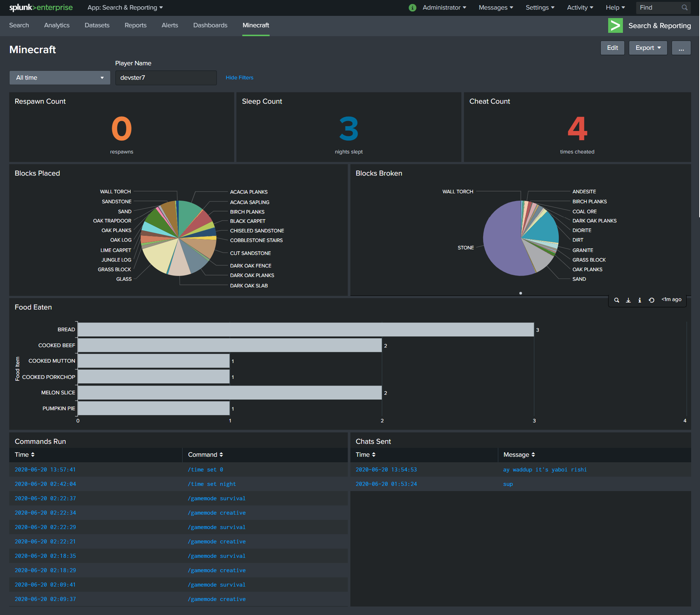Screen dimensions: 700x615
Task: Open the Settings menu
Action: coord(540,7)
